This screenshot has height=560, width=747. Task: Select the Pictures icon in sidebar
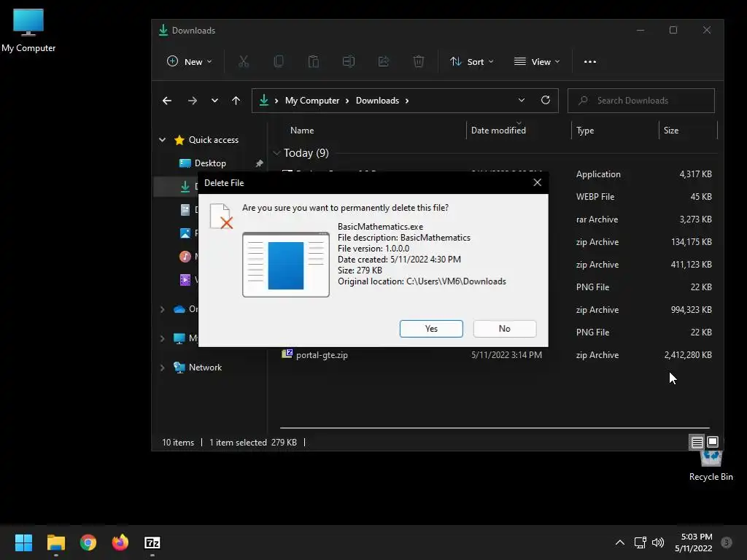coord(185,233)
